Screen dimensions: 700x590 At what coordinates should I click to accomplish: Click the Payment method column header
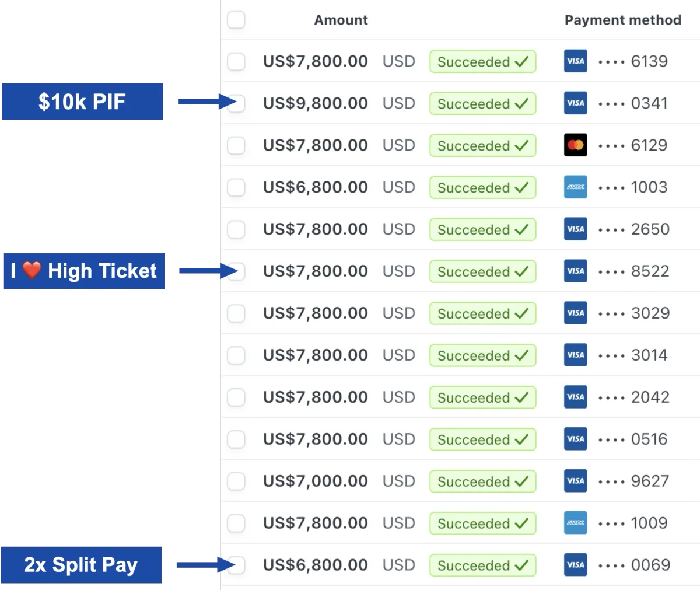622,20
